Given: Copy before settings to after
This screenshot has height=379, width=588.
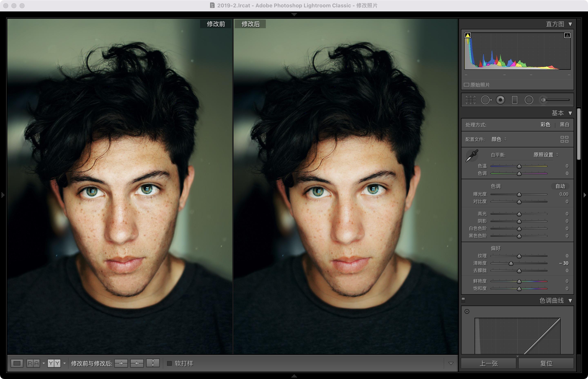Looking at the screenshot, I should [x=121, y=363].
